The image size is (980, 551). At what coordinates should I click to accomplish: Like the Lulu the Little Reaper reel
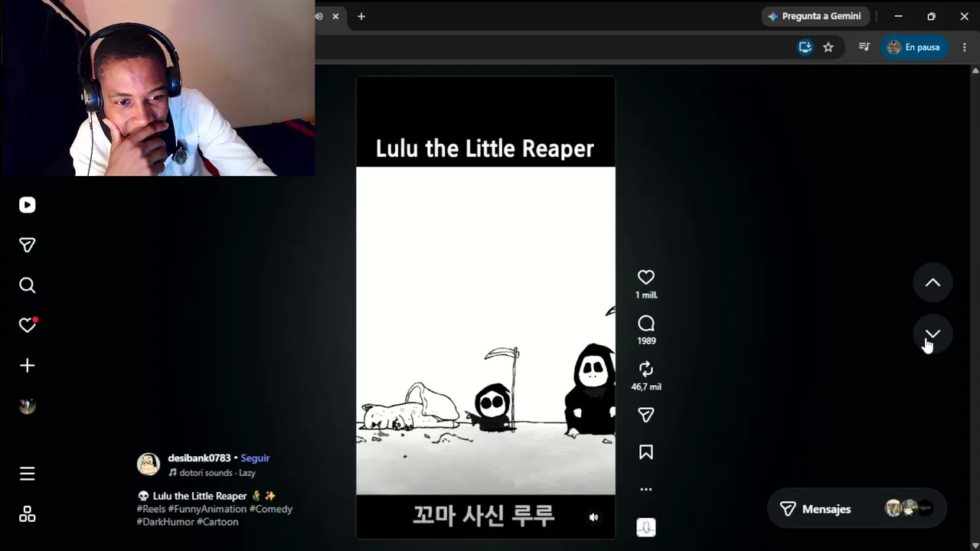pos(646,277)
